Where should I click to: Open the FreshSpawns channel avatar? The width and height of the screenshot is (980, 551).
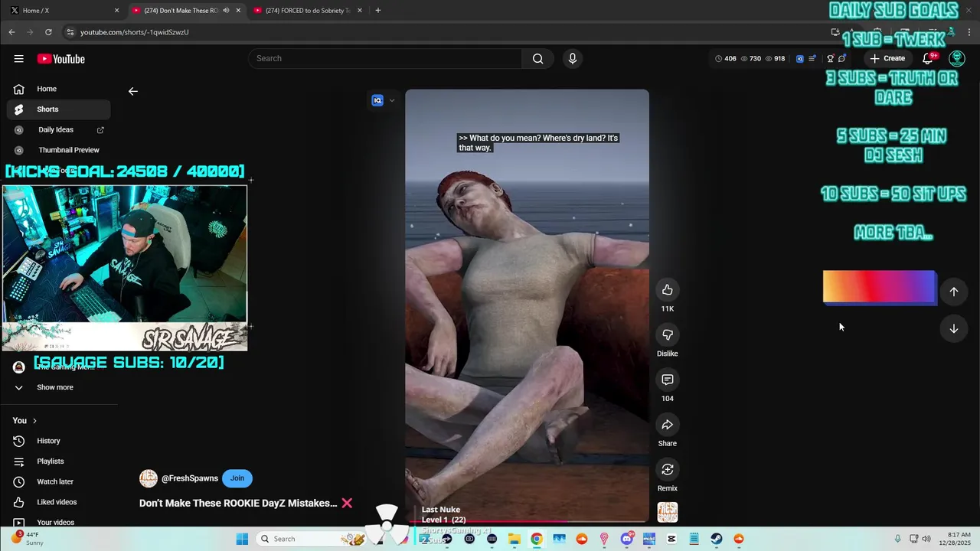pyautogui.click(x=148, y=478)
